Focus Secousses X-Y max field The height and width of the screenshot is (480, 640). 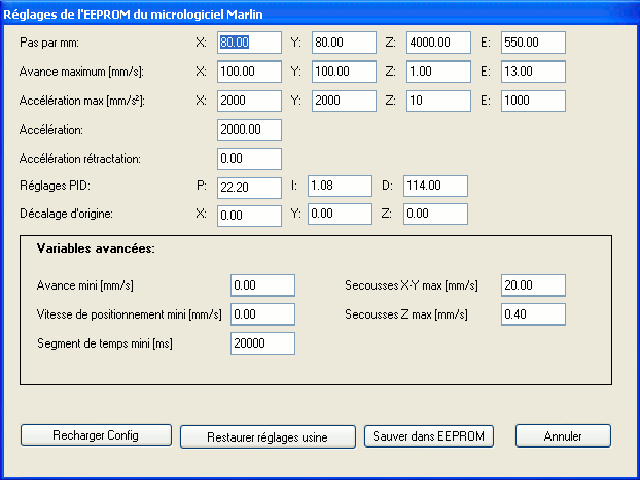(533, 285)
